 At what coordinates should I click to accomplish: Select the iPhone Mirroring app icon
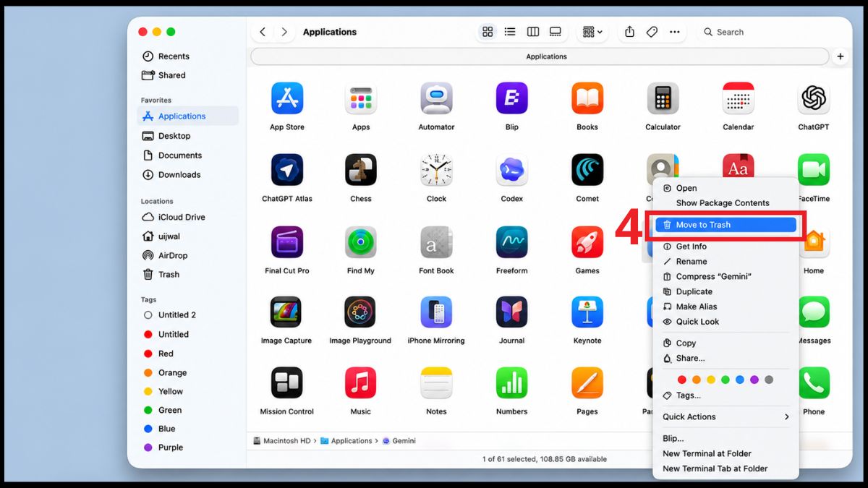click(x=436, y=312)
